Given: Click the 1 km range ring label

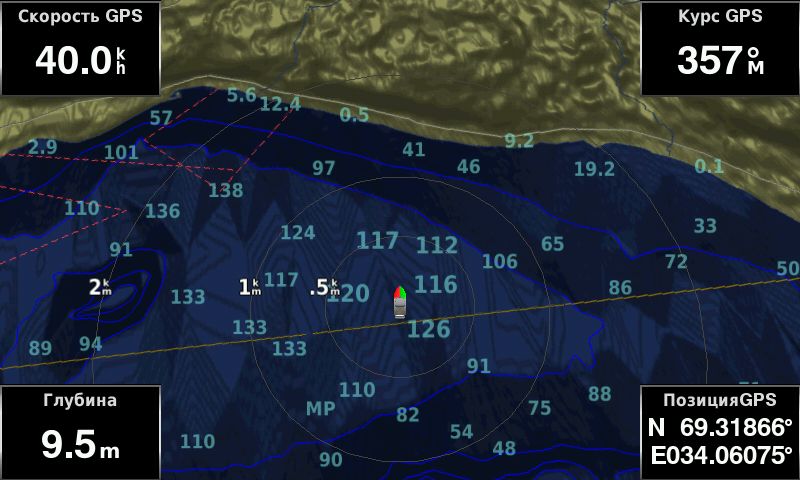Looking at the screenshot, I should pyautogui.click(x=250, y=288).
